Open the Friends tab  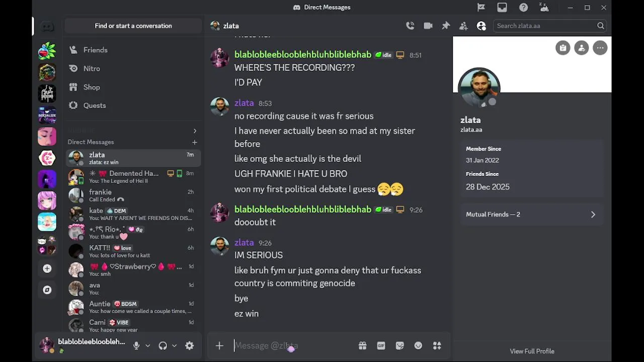coord(95,50)
